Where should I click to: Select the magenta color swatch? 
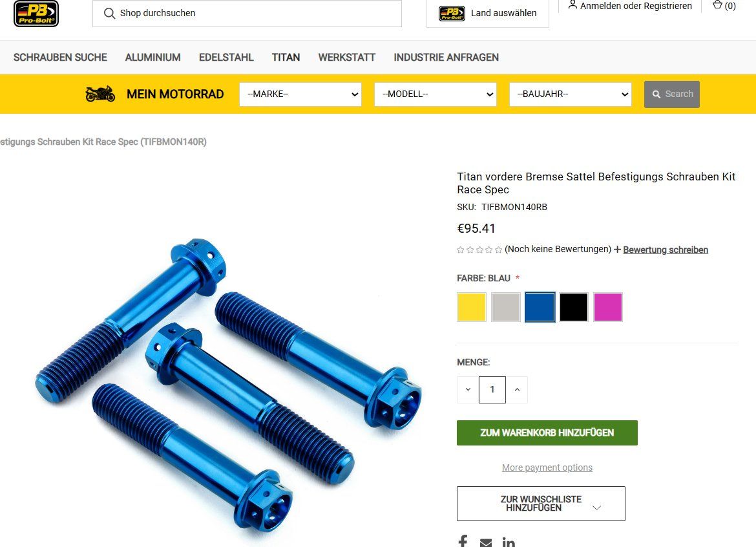608,306
